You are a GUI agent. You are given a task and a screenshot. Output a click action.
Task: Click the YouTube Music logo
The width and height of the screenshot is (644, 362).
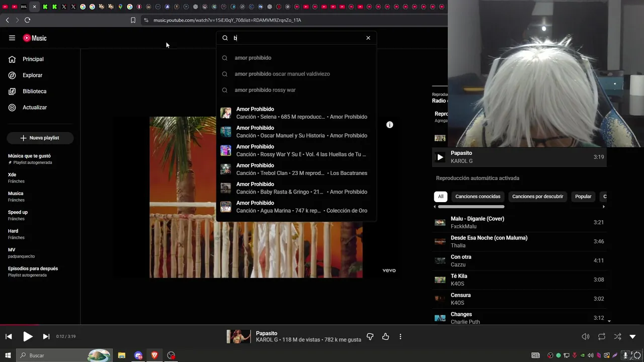35,38
